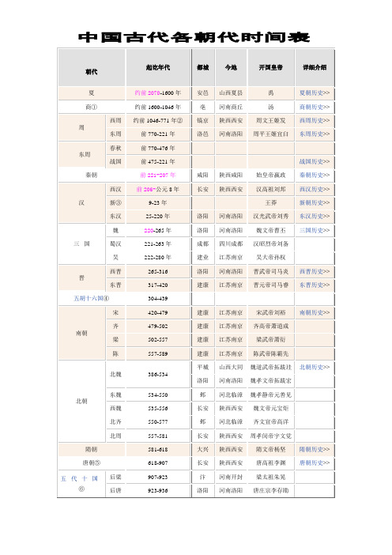Click the 西晋历史>> link

click(315, 271)
